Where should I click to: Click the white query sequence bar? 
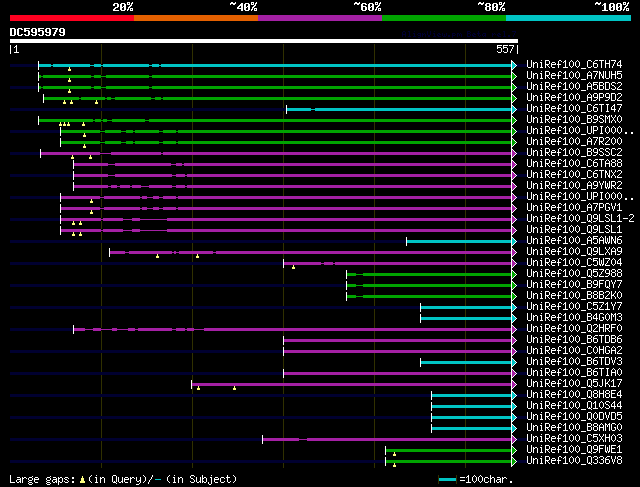[264, 41]
